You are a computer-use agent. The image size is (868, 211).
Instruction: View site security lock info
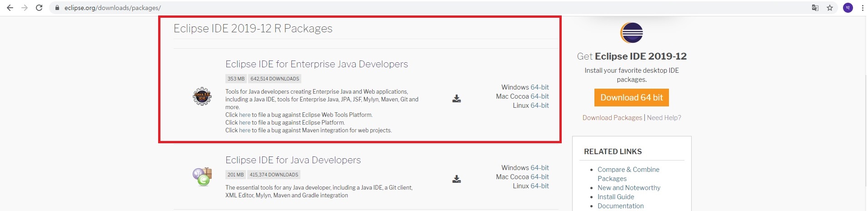(57, 8)
